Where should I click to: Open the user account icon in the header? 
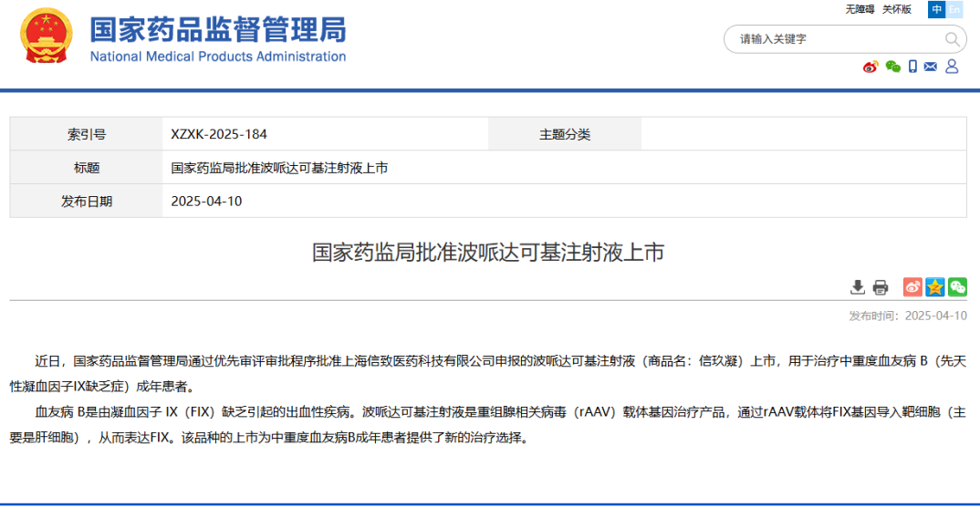click(x=952, y=67)
